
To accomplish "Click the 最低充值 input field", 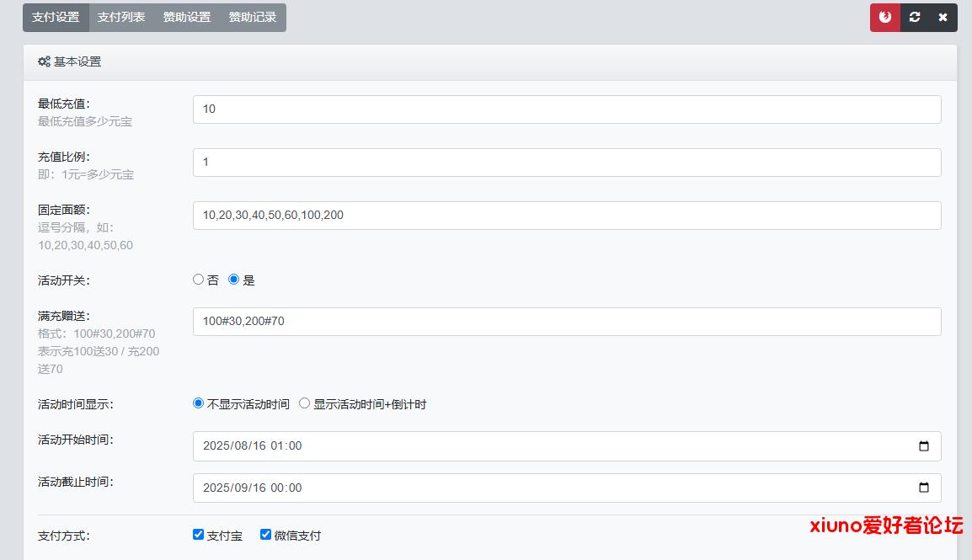I will pyautogui.click(x=567, y=109).
